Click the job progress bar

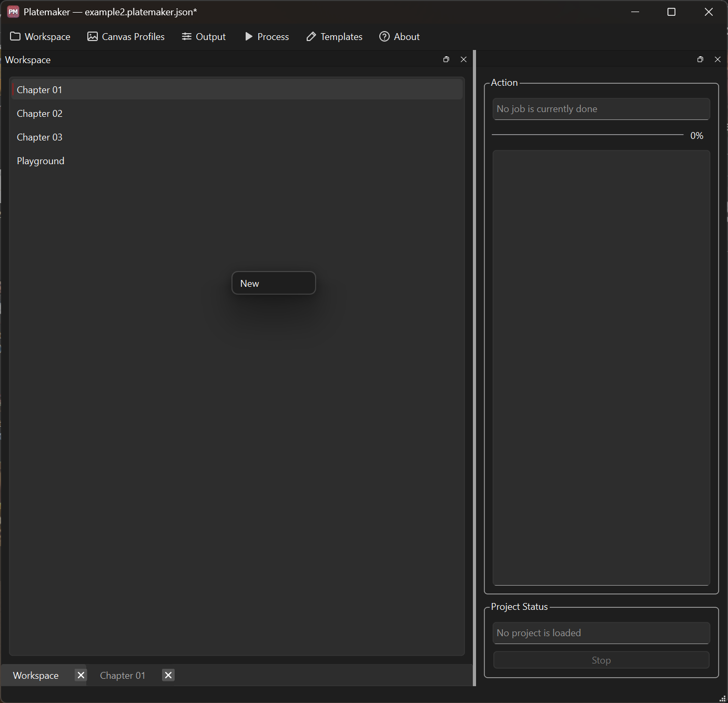[588, 135]
